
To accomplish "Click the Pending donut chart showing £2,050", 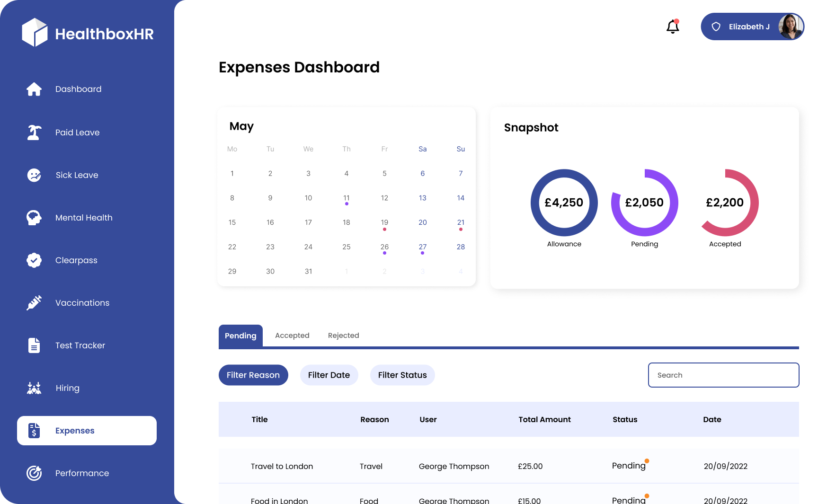I will click(644, 202).
